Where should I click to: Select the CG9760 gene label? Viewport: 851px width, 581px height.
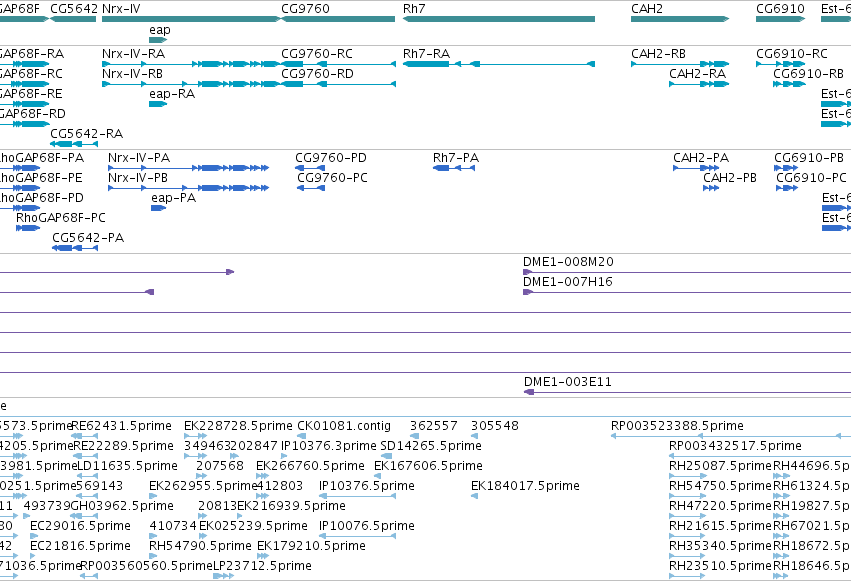305,9
